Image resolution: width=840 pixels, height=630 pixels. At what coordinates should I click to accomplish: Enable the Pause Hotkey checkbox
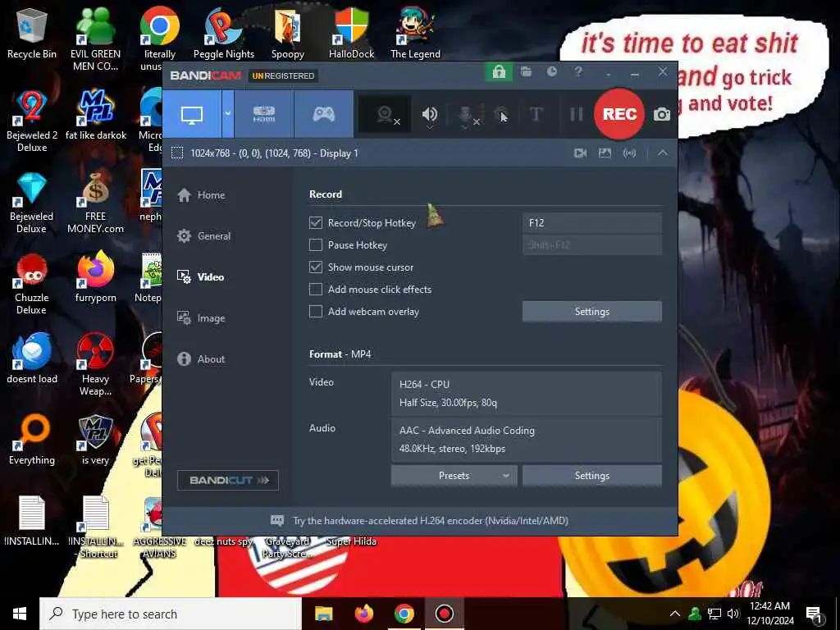coord(316,244)
